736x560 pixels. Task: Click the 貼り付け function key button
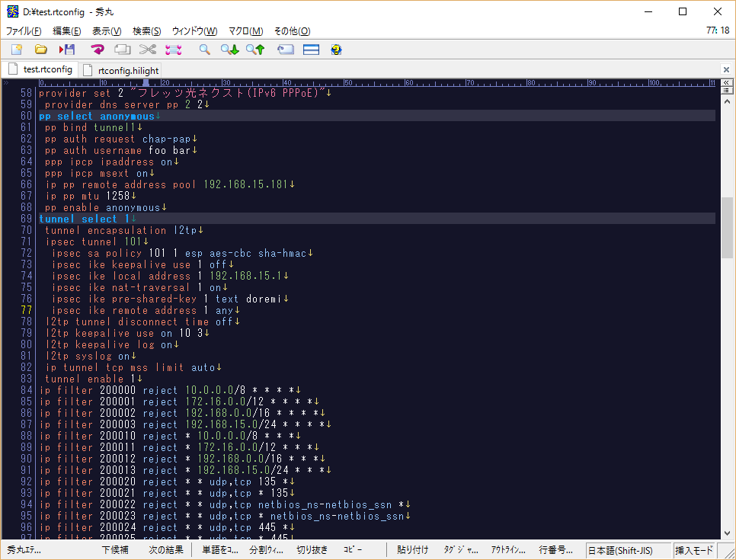click(x=413, y=549)
